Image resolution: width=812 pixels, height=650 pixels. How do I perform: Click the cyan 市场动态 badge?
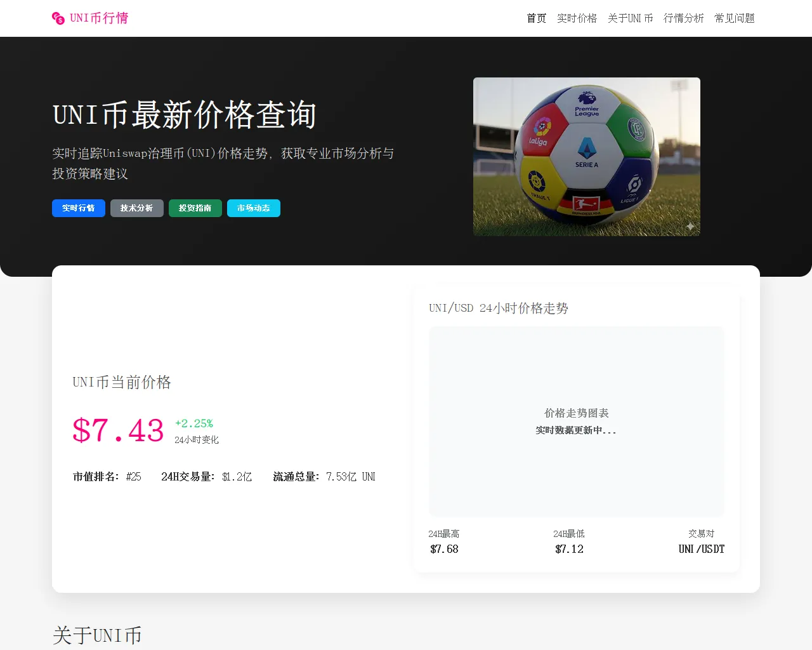point(253,208)
